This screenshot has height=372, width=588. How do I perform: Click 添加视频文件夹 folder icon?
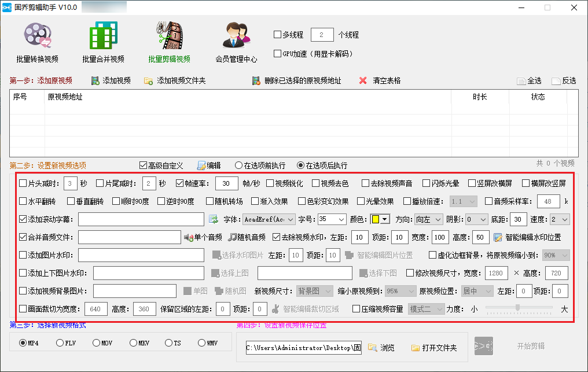(x=148, y=81)
